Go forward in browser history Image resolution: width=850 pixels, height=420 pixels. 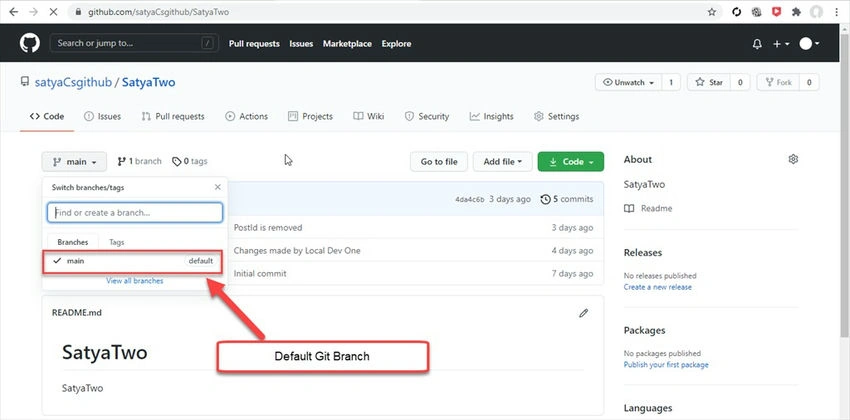tap(33, 12)
